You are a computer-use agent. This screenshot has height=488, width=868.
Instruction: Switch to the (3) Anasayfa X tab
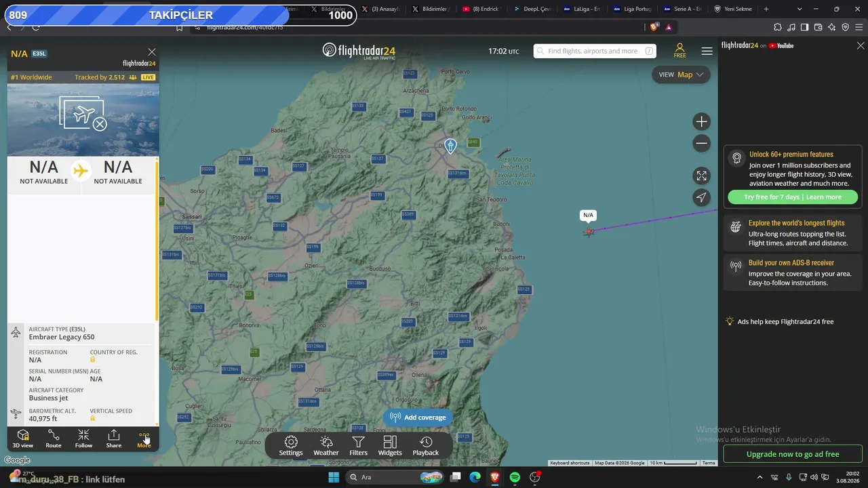coord(380,9)
